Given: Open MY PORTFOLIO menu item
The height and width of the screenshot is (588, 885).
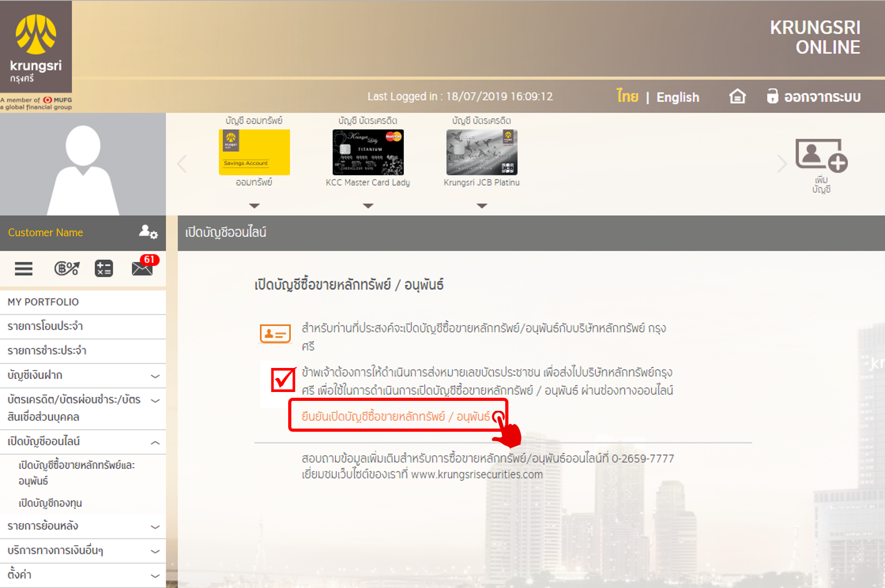Looking at the screenshot, I should pos(83,302).
